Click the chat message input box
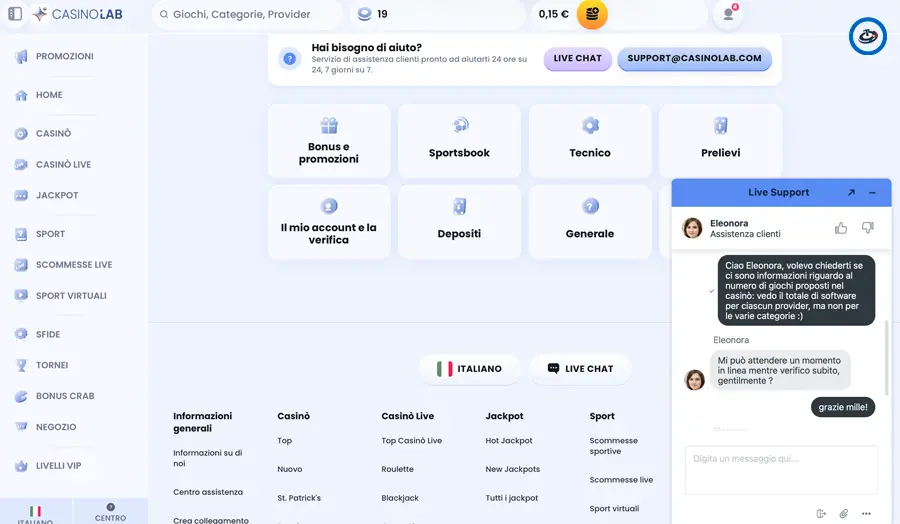The height and width of the screenshot is (524, 900). [781, 470]
